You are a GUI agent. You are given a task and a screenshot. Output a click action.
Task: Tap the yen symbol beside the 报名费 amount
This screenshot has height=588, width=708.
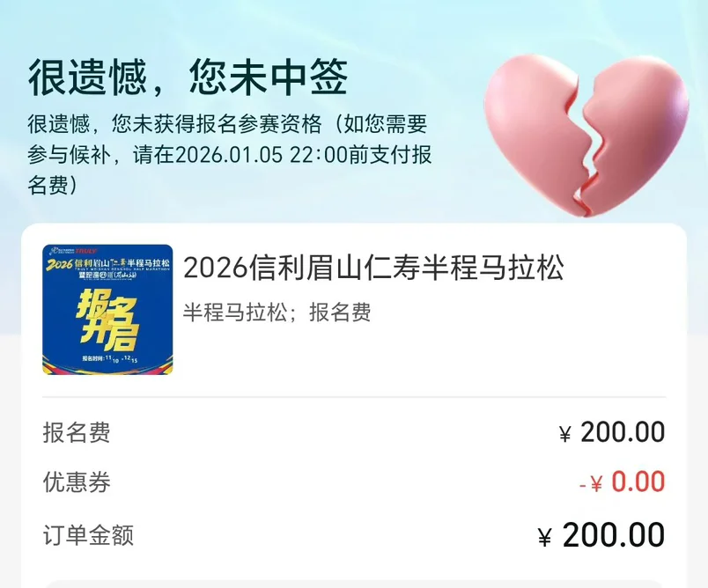[564, 435]
